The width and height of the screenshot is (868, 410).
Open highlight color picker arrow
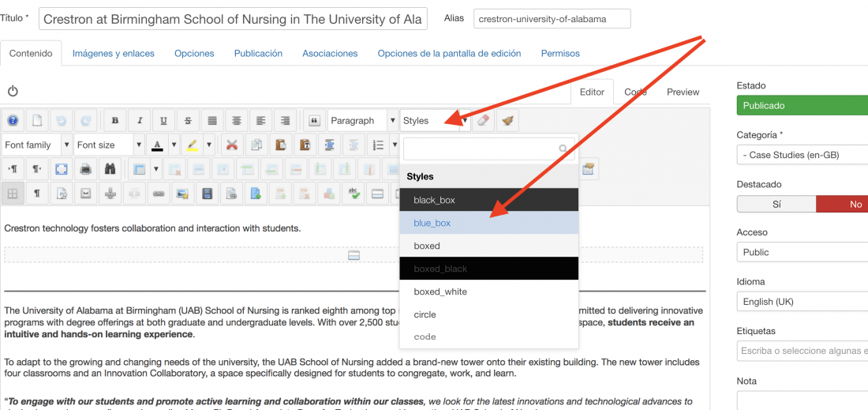(x=208, y=145)
